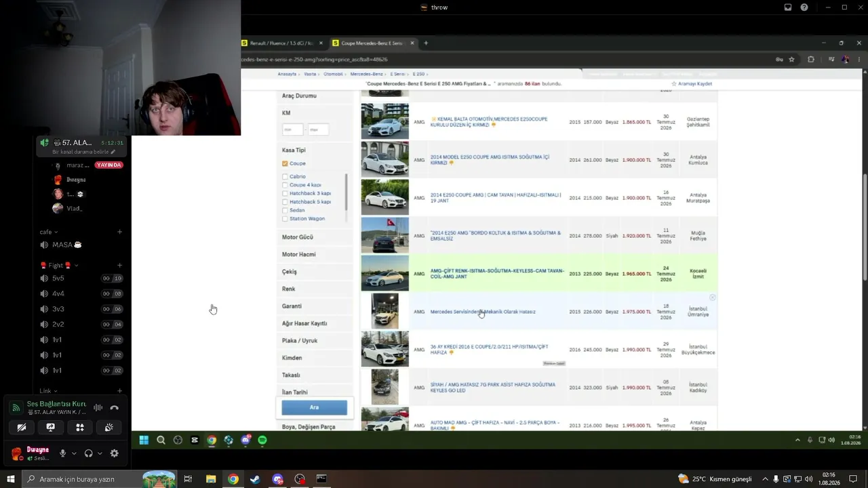868x488 pixels.
Task: Open thumbnail of the Muğla Fethiye listing
Action: pyautogui.click(x=384, y=235)
